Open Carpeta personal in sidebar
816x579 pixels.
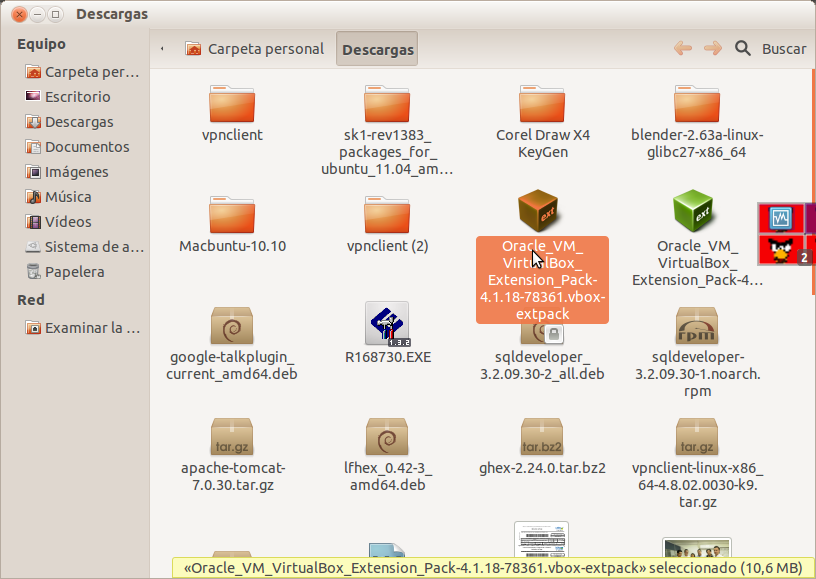click(x=83, y=72)
